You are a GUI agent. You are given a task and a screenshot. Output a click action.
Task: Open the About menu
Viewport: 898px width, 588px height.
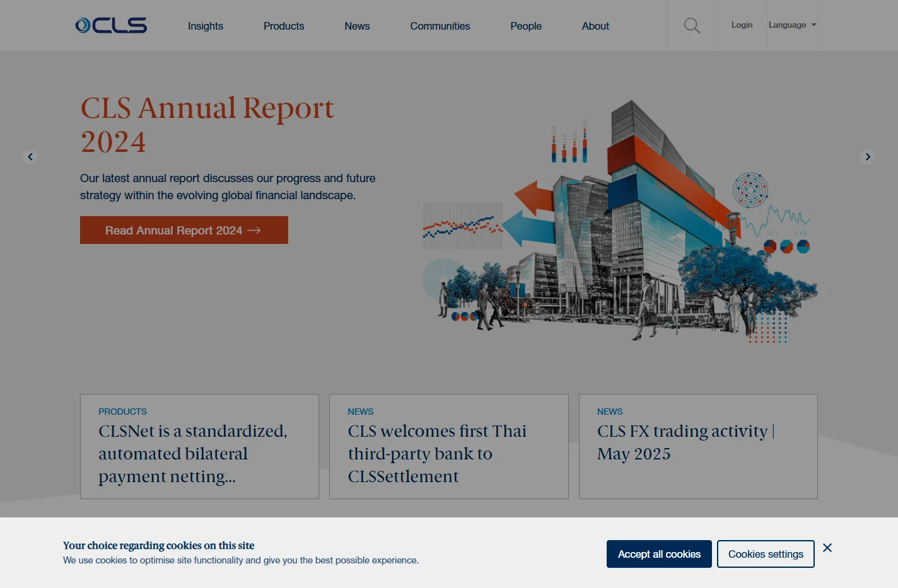coord(595,26)
